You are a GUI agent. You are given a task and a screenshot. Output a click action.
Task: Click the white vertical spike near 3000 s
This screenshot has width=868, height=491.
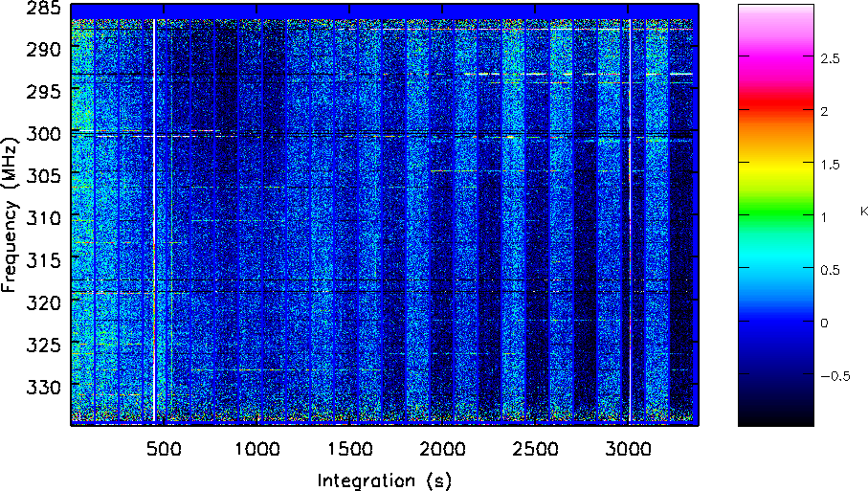point(630,220)
